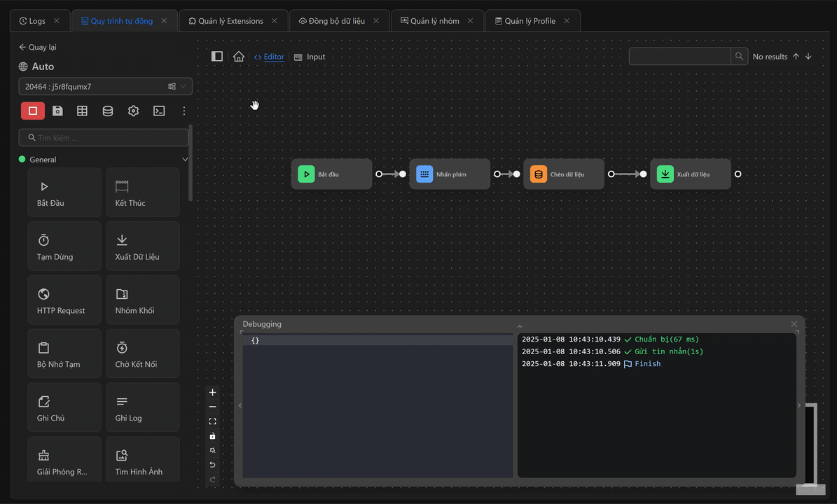Toggle the sidebar panel visibility icon

[217, 57]
